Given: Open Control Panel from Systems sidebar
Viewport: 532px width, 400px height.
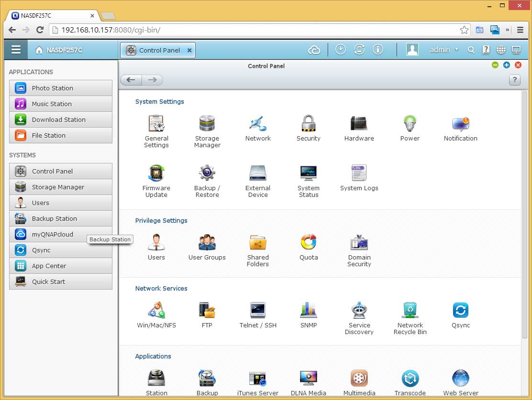Looking at the screenshot, I should [61, 171].
